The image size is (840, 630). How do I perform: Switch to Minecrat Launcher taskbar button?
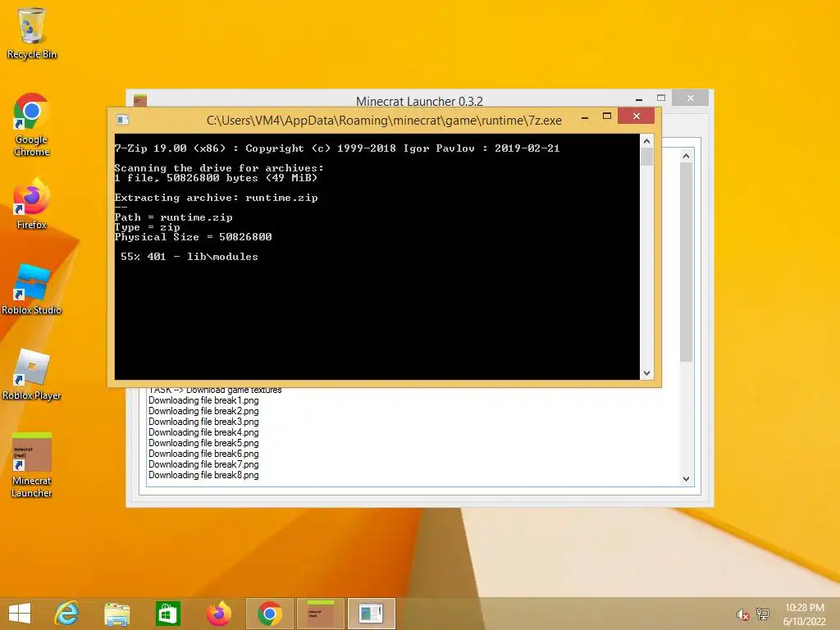click(x=321, y=614)
